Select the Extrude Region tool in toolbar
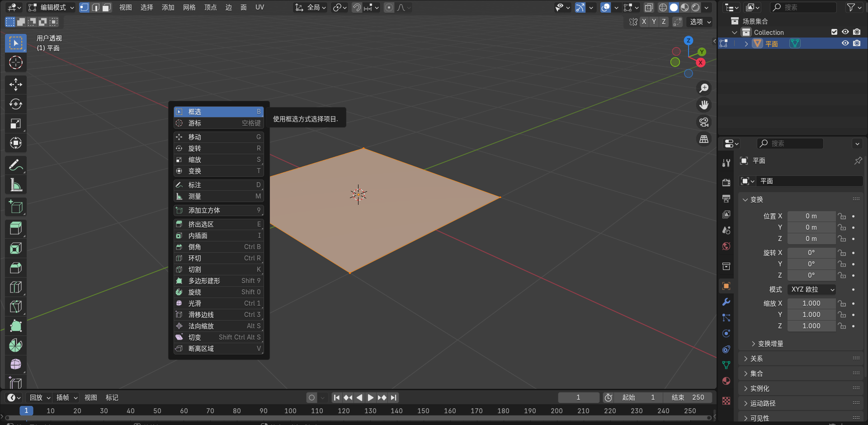Viewport: 868px width, 425px height. (x=16, y=229)
